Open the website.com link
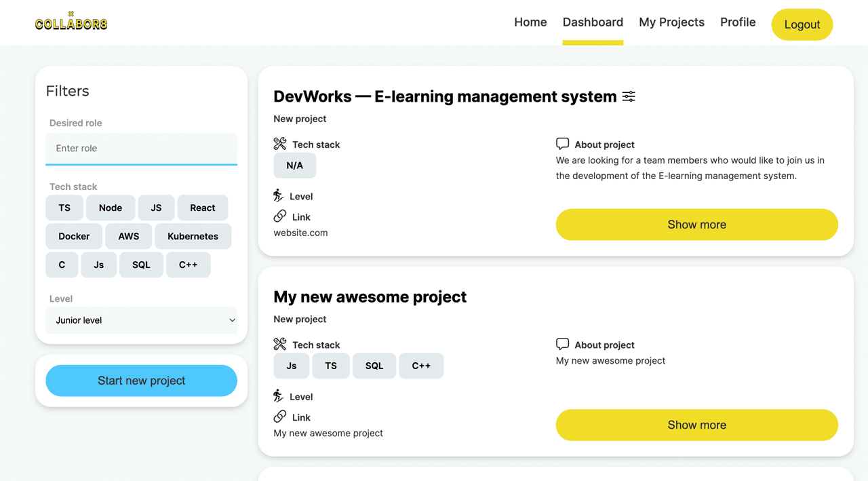The width and height of the screenshot is (868, 481). [300, 233]
